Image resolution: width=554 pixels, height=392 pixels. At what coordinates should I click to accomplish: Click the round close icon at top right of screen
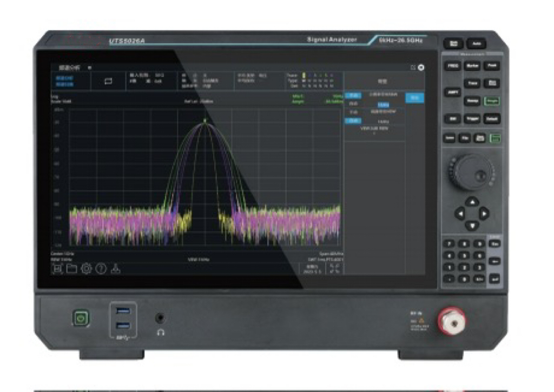click(421, 68)
